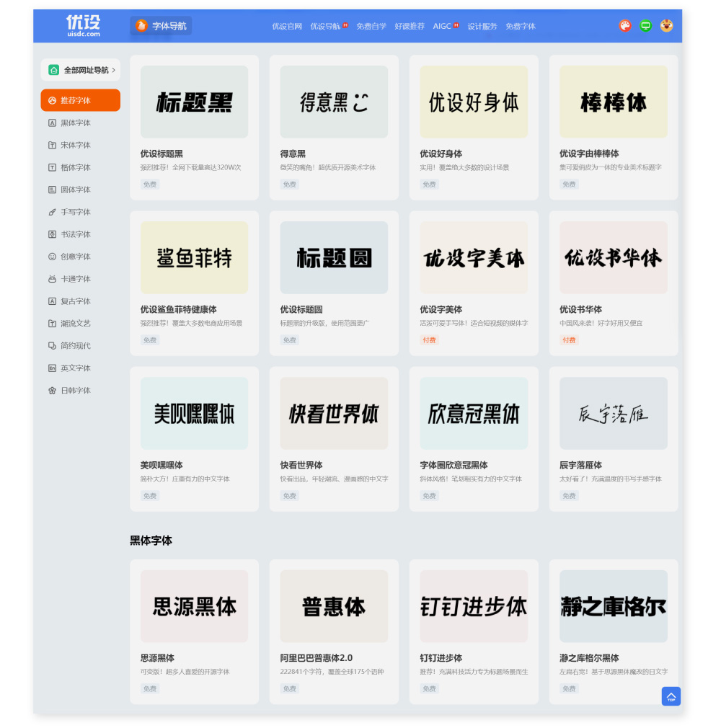Click 付费 tag on 优设字美体 card
The image size is (721, 728).
click(x=429, y=340)
